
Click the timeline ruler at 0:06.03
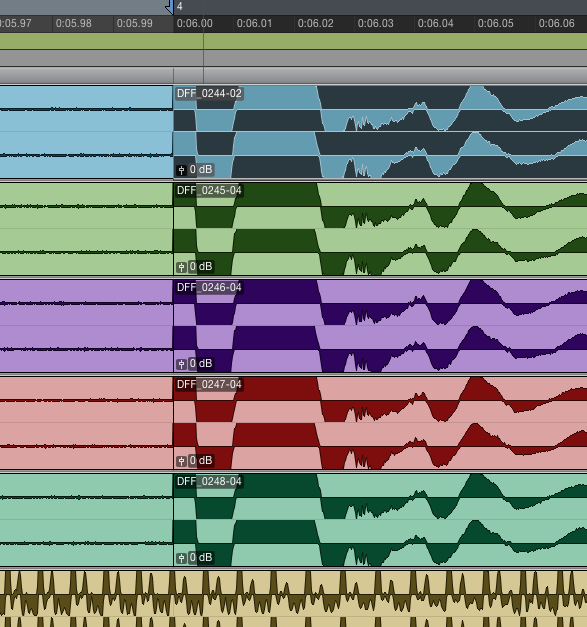pos(375,23)
